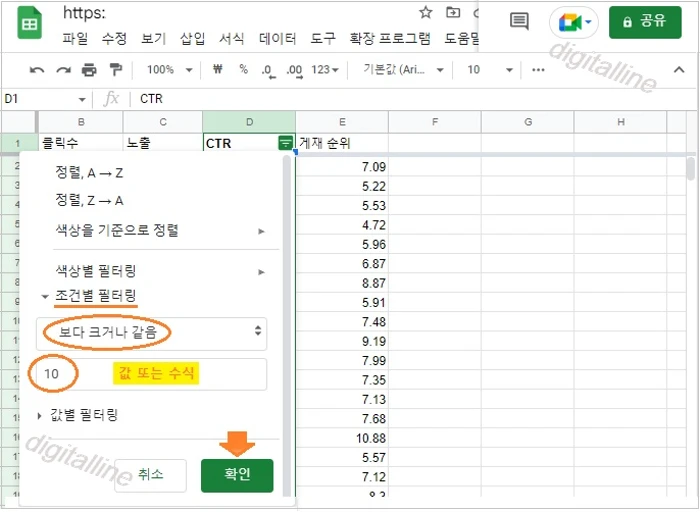Open the 삽입 menu

[x=192, y=39]
